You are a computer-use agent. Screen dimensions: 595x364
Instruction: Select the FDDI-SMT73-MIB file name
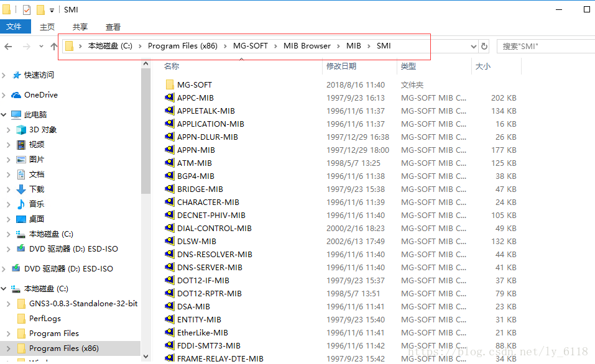coord(209,345)
